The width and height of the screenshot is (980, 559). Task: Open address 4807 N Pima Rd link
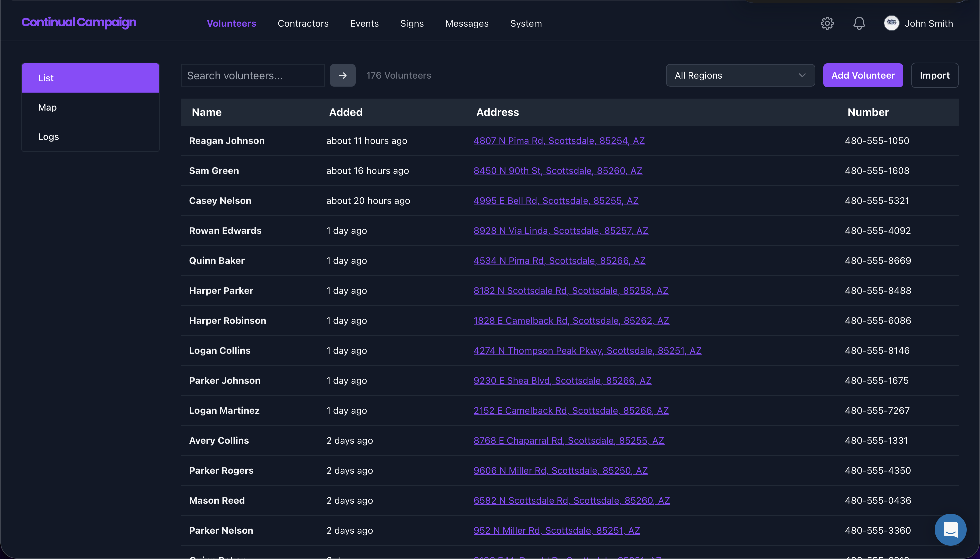(x=559, y=141)
